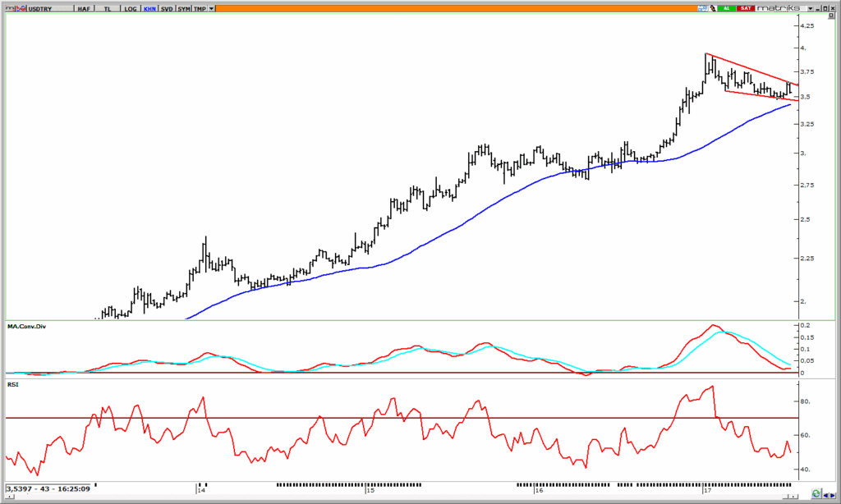This screenshot has height=504, width=841.
Task: Toggle the TL price display mode
Action: pos(106,7)
